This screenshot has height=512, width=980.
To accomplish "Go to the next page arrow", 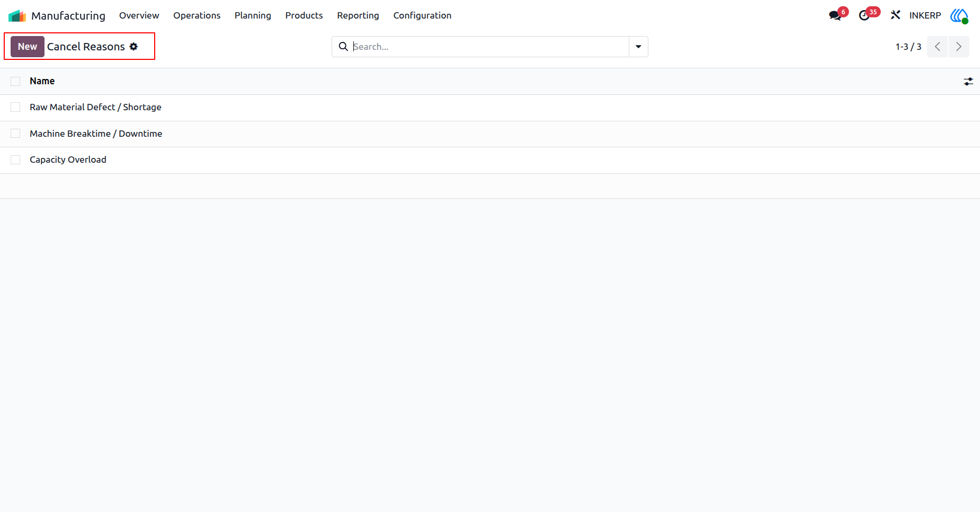I will pos(959,47).
